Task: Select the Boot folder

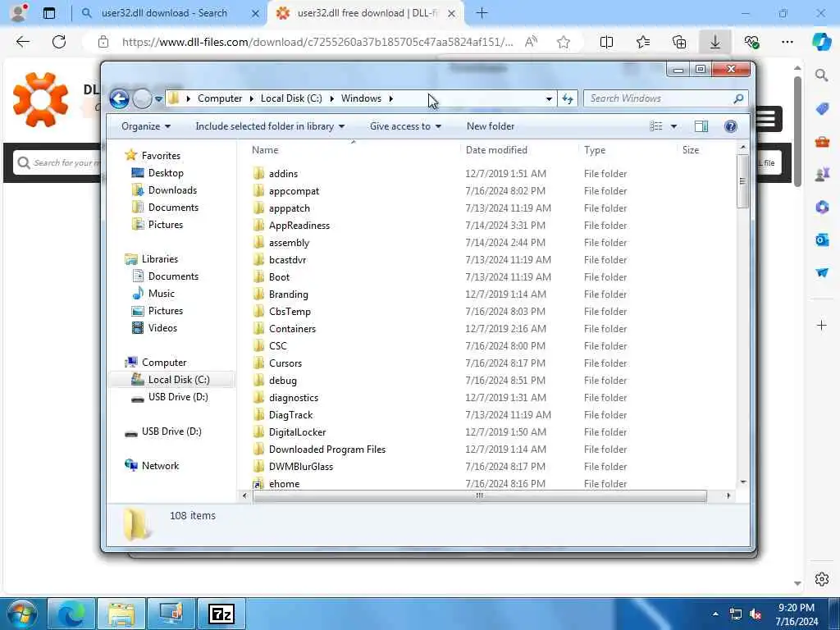Action: [279, 277]
